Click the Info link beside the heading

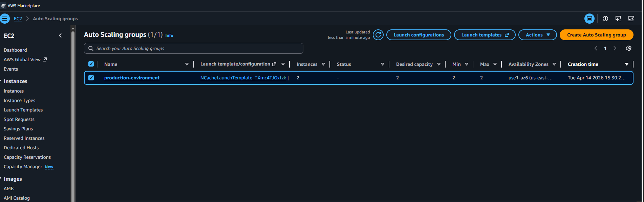click(169, 35)
